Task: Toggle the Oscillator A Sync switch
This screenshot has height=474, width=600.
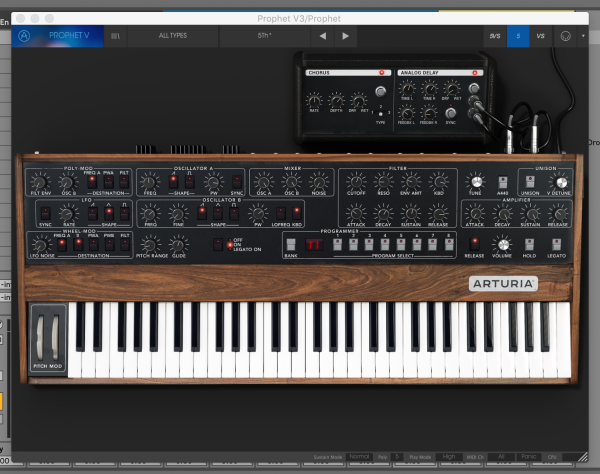Action: (239, 181)
